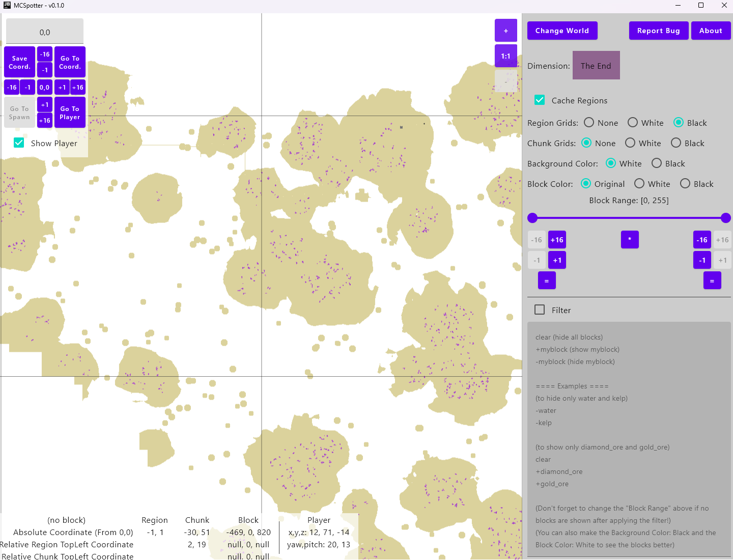Click +16 between Go To Spawn and Go To Player
Viewport: 733px width, 560px height.
click(45, 120)
